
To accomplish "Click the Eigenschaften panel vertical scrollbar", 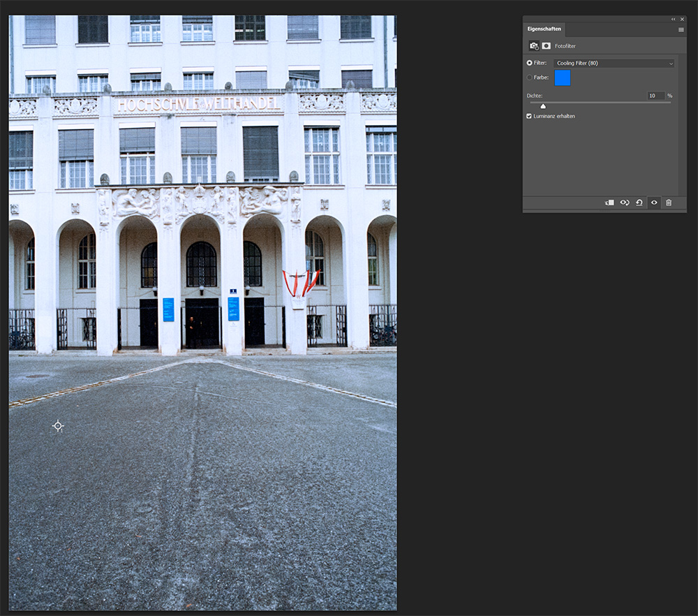I will (682, 125).
